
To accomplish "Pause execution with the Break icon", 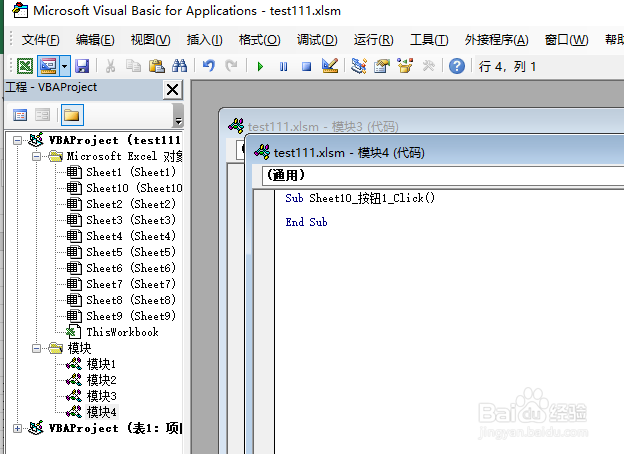I will pos(283,66).
